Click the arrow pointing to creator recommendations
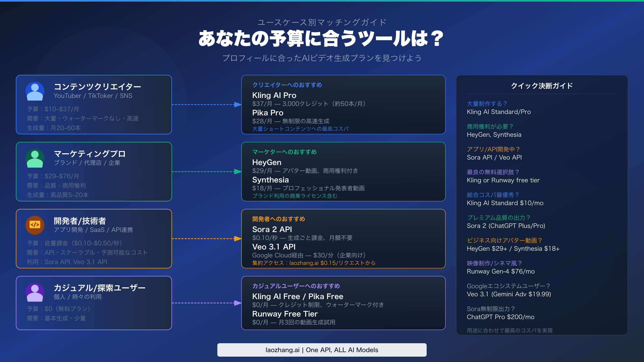 [207, 104]
